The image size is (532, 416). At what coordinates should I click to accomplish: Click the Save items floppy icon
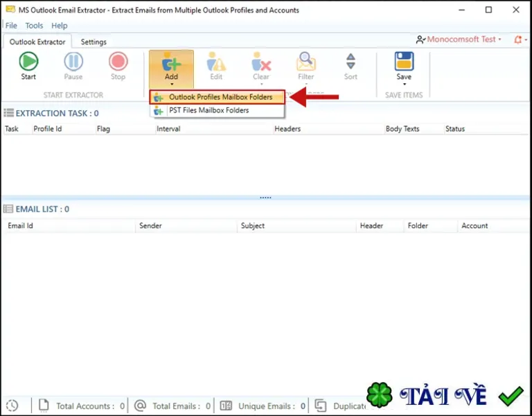pyautogui.click(x=404, y=61)
